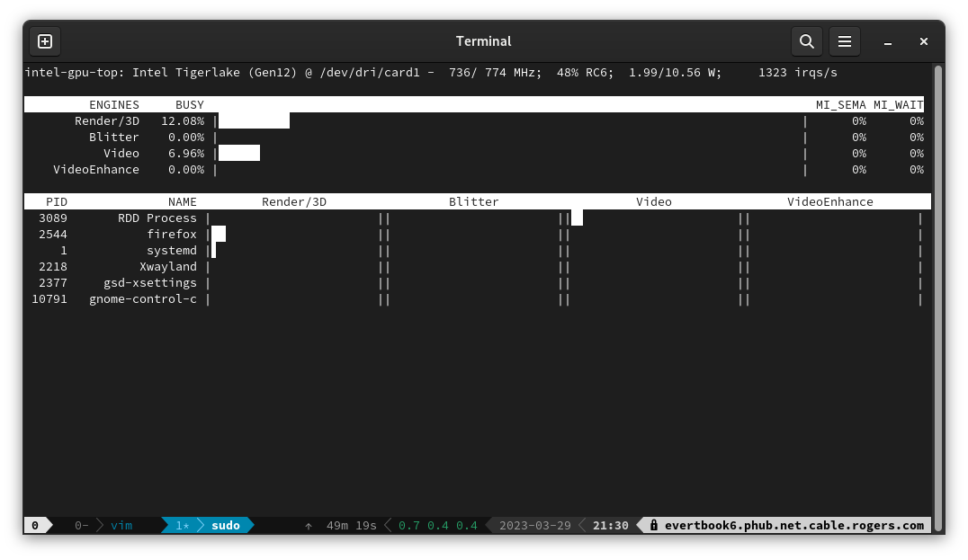
Task: Click the 6.96% busy value
Action: tap(186, 153)
